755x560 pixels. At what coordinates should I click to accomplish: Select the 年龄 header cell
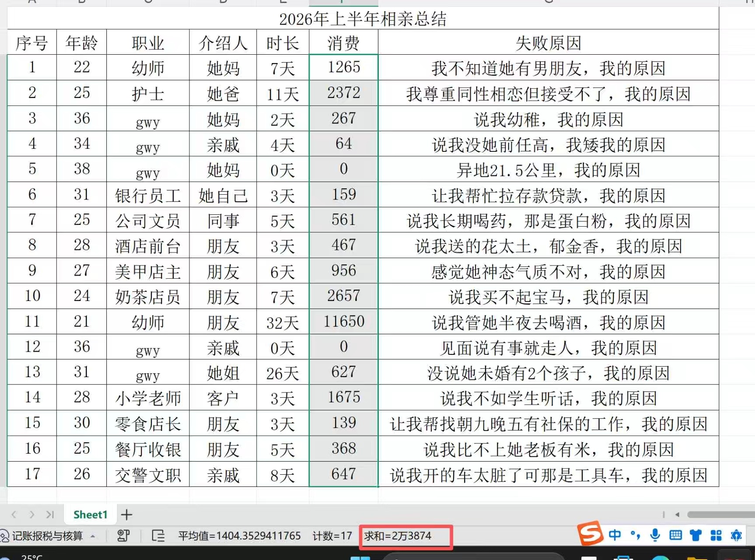click(82, 42)
